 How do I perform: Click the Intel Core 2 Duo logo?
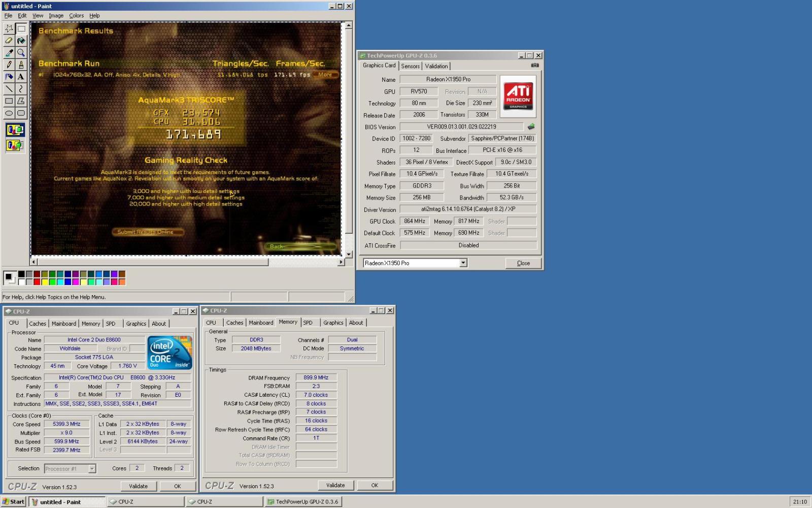pyautogui.click(x=170, y=353)
